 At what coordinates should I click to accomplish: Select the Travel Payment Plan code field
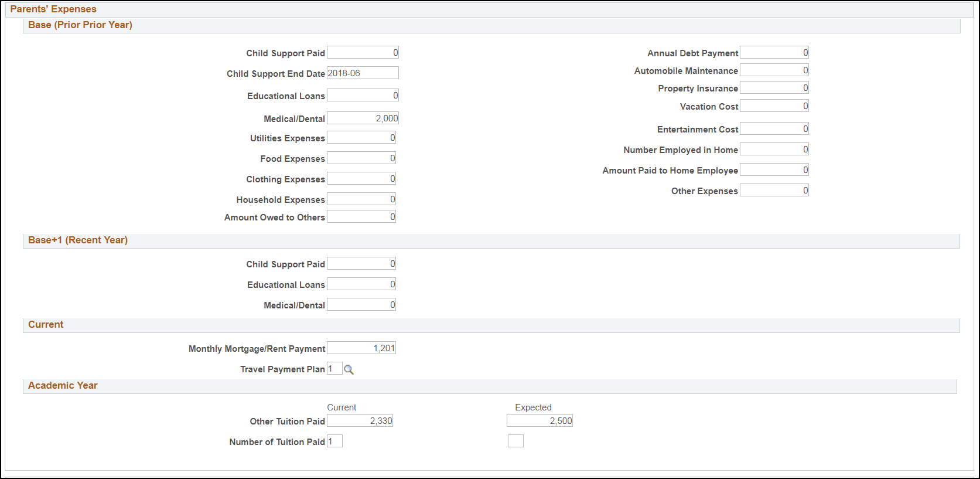(x=334, y=369)
